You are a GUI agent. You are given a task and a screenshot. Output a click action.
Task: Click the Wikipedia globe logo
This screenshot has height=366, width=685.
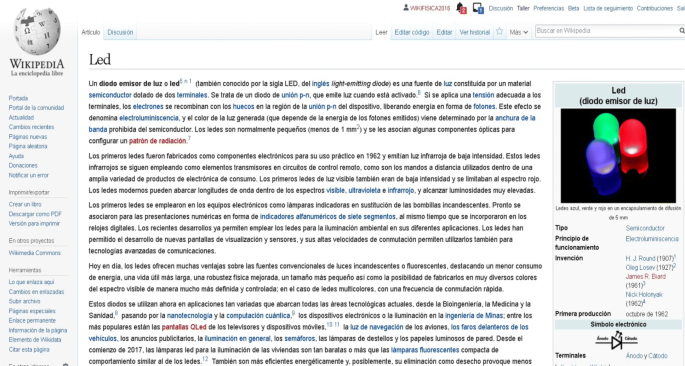(37, 31)
